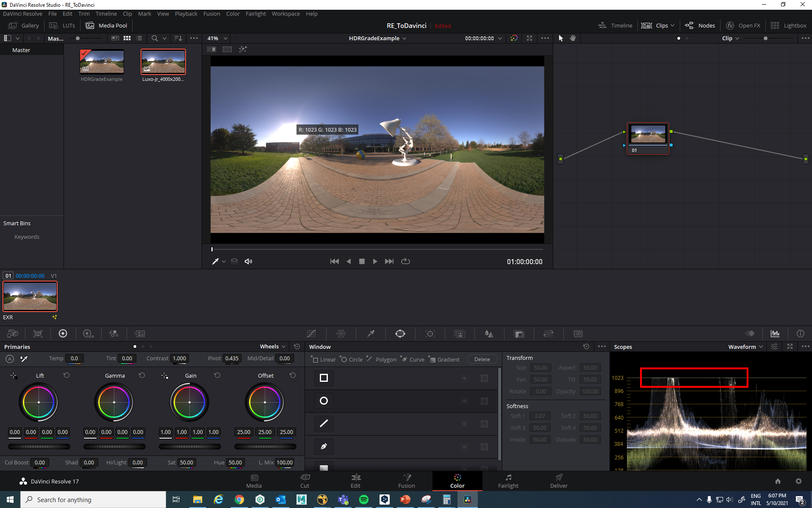Toggle split screen viewer mode

227,49
